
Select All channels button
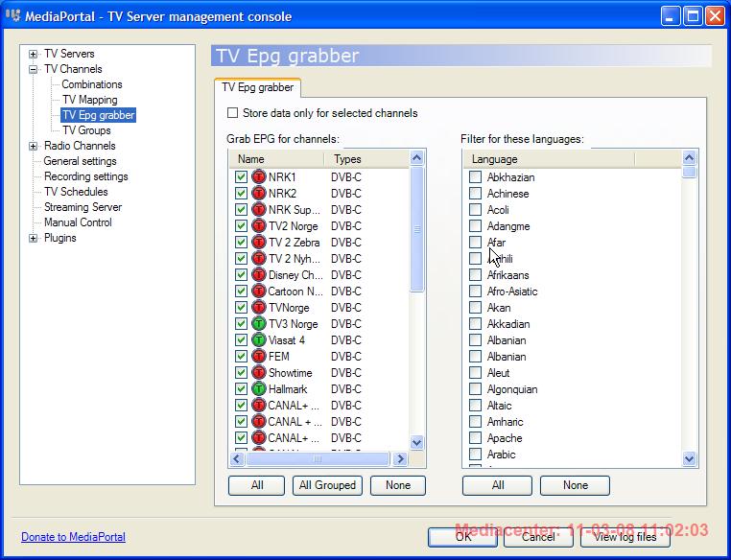256,485
